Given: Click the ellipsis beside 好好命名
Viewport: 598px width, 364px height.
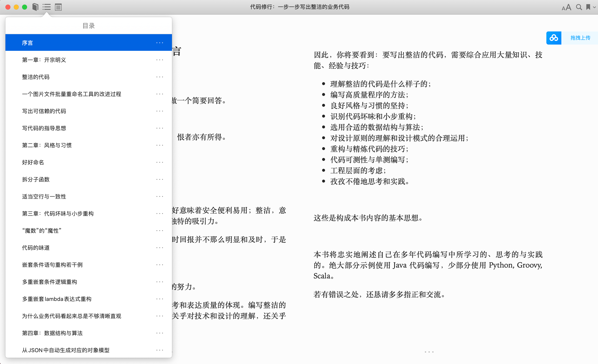Looking at the screenshot, I should (160, 162).
